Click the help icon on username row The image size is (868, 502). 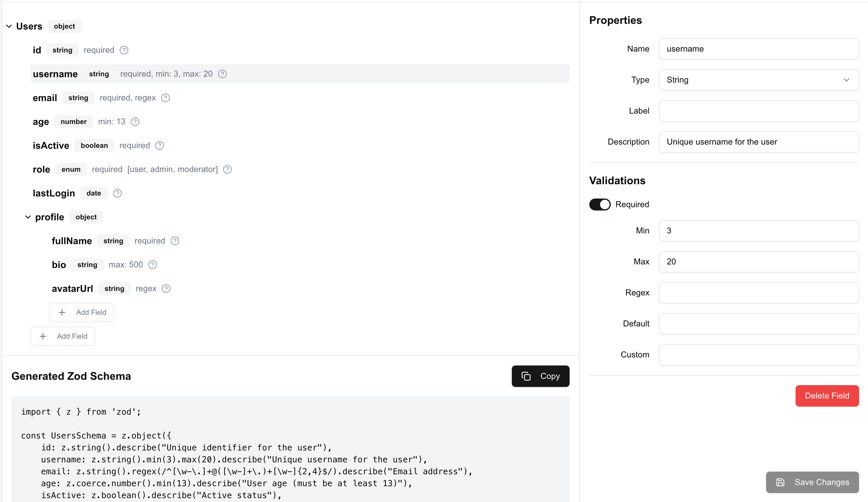[x=222, y=74]
